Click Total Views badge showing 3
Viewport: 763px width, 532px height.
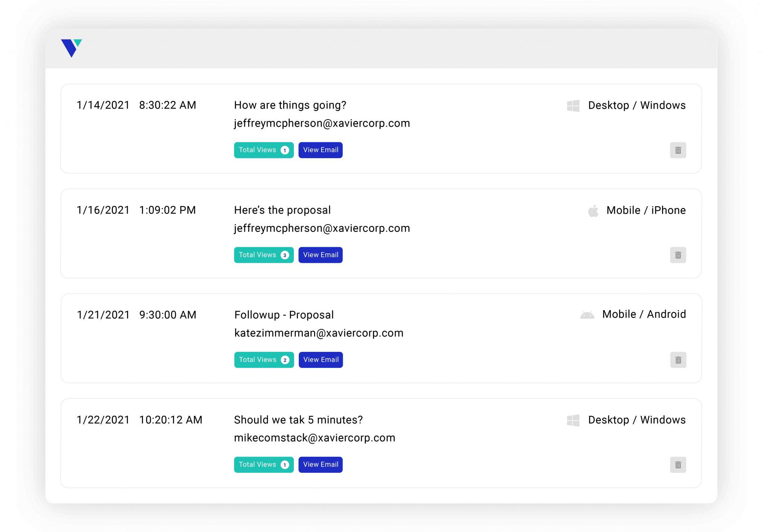[264, 255]
